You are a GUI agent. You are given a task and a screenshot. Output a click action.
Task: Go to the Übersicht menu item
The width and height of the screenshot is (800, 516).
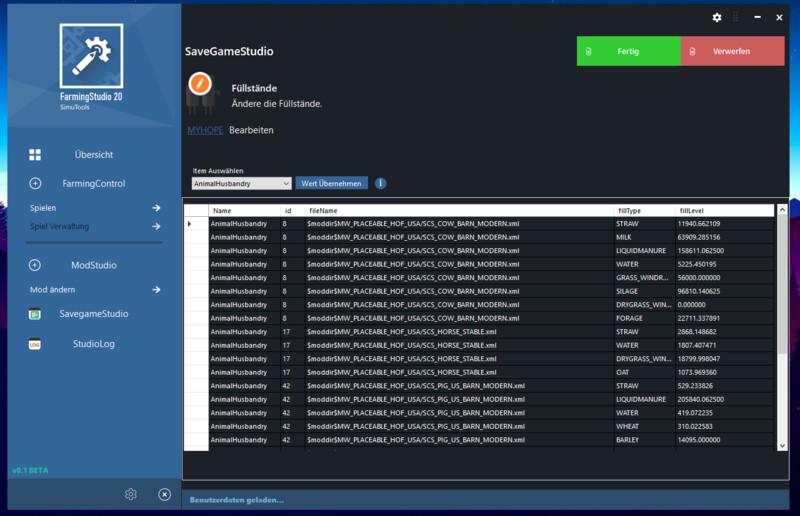[x=94, y=155]
